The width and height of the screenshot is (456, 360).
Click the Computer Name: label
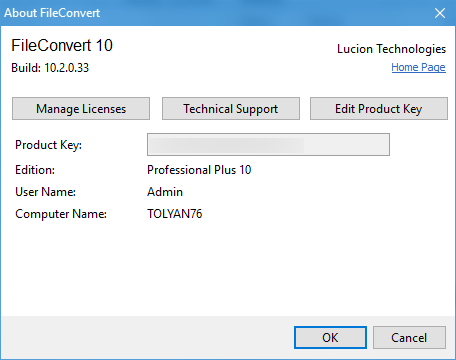click(x=61, y=214)
